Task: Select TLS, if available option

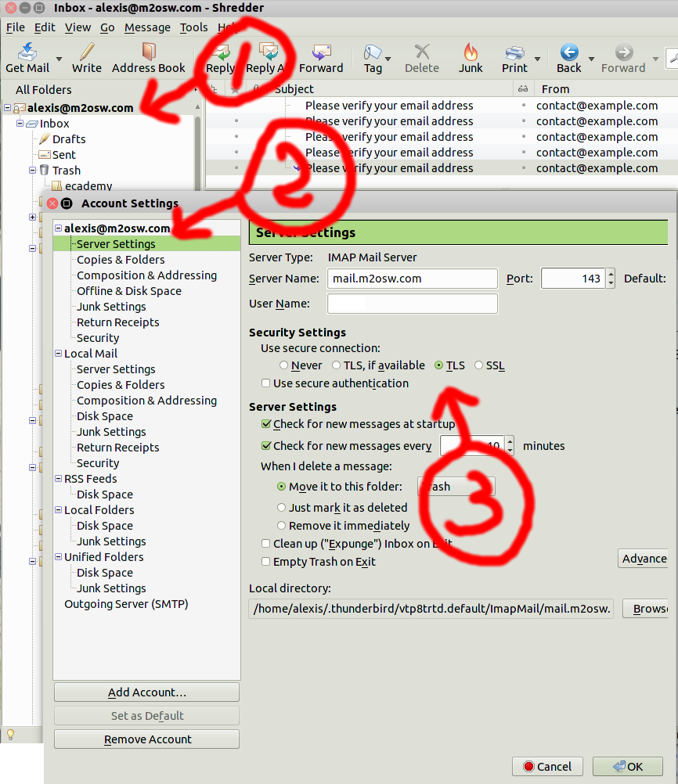Action: 336,365
